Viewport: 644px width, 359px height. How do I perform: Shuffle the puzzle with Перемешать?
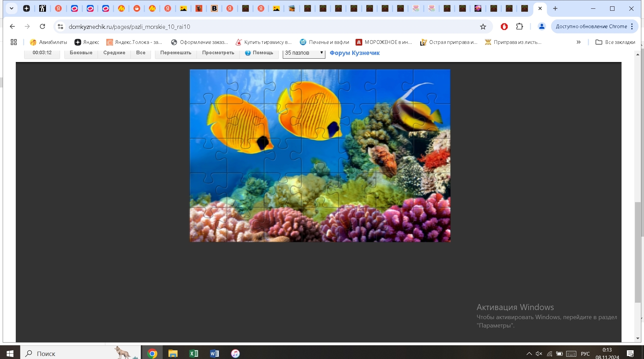176,53
